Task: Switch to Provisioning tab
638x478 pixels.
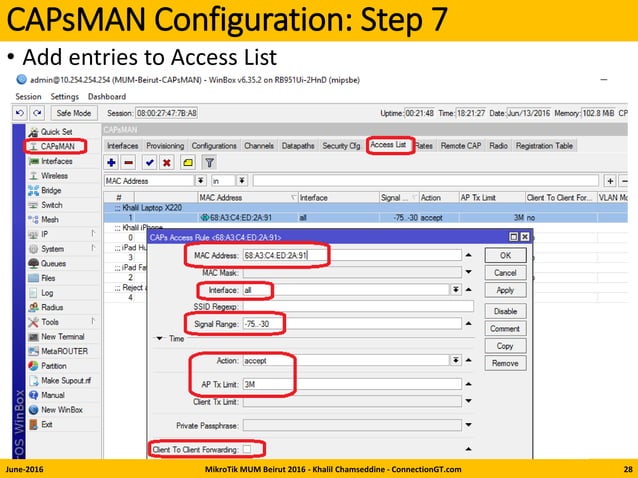Action: point(165,146)
